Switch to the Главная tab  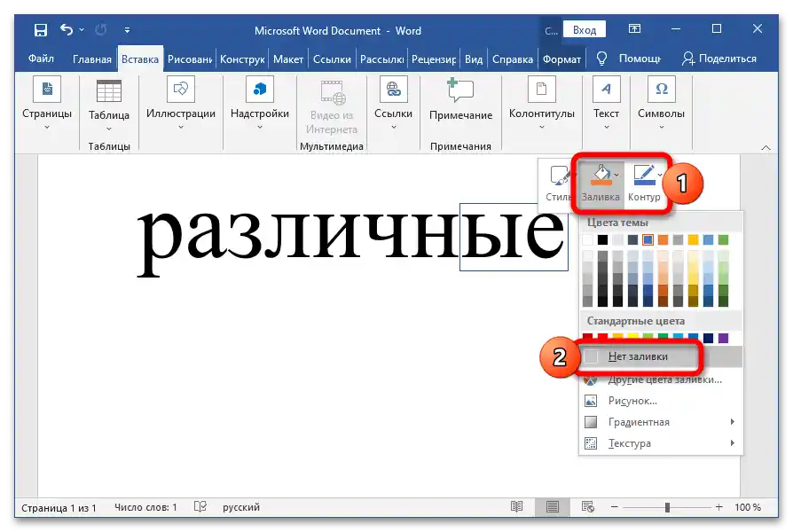92,59
